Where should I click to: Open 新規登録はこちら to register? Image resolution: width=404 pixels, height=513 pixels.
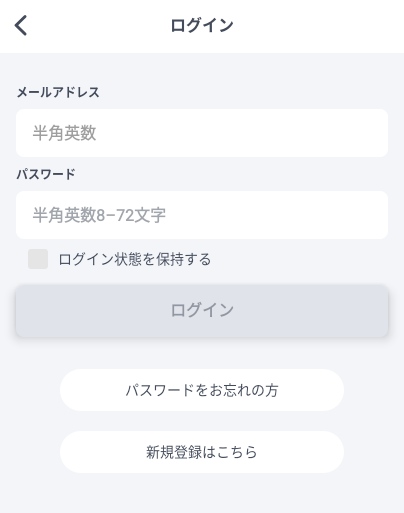pos(202,452)
